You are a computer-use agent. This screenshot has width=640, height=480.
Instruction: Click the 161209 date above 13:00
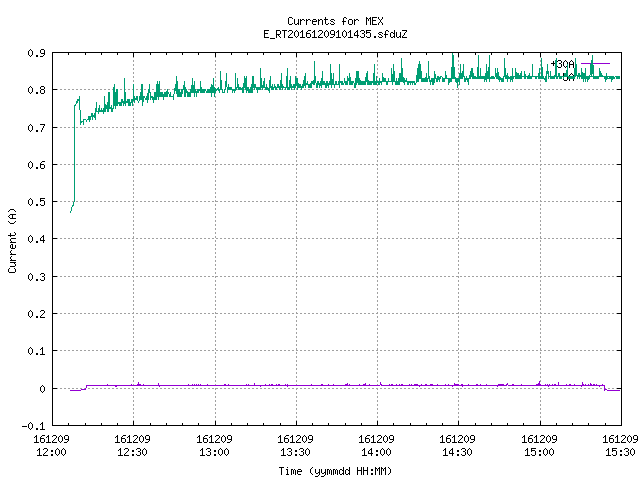click(214, 439)
